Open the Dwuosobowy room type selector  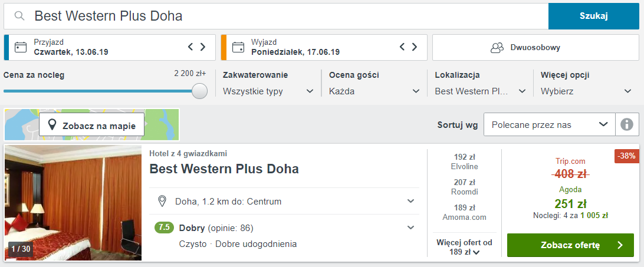pyautogui.click(x=535, y=47)
